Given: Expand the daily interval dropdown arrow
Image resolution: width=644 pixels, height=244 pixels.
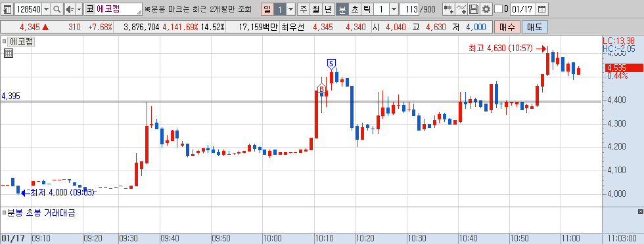Looking at the screenshot, I should point(290,9).
